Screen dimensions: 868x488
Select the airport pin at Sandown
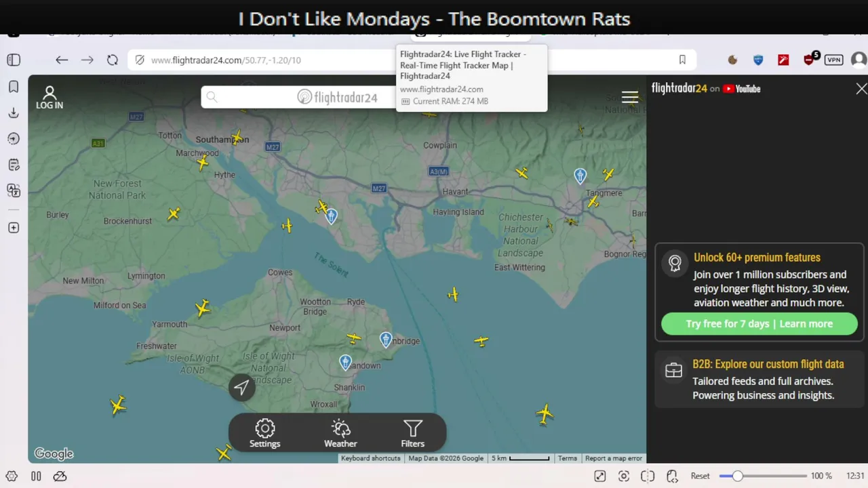(x=345, y=363)
